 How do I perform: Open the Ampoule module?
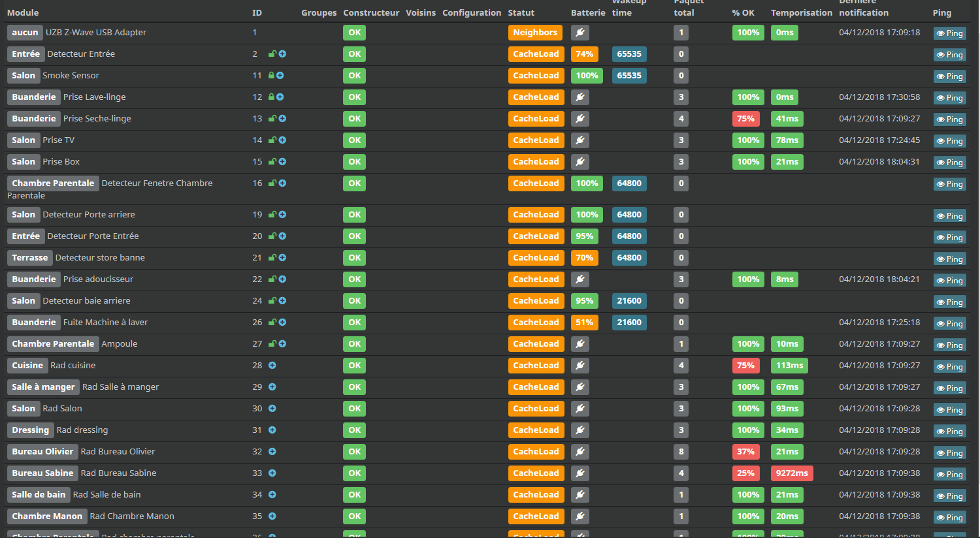coord(119,344)
